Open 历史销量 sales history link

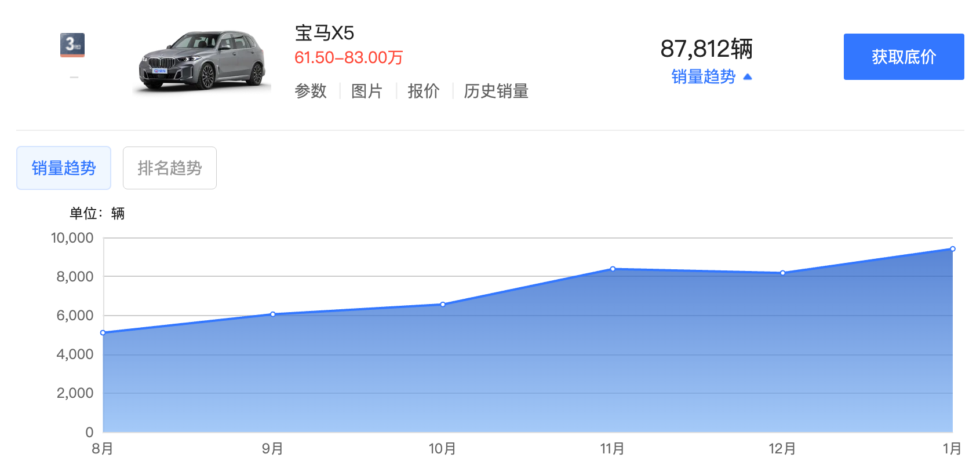pyautogui.click(x=496, y=91)
